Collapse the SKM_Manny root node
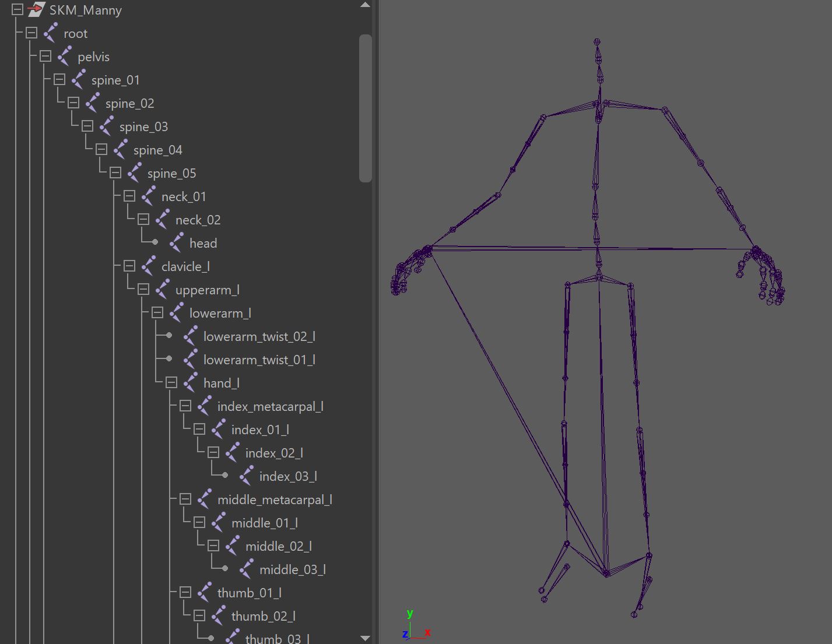 17,9
